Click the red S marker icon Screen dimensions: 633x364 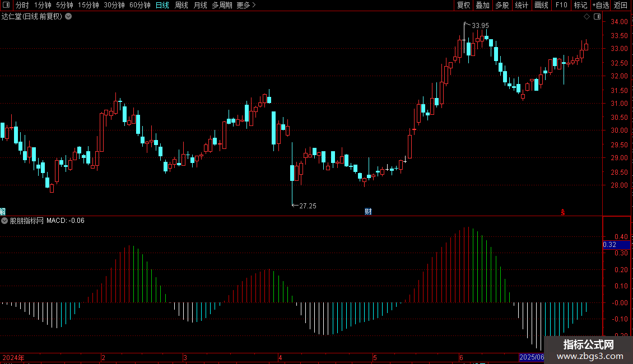click(x=563, y=212)
